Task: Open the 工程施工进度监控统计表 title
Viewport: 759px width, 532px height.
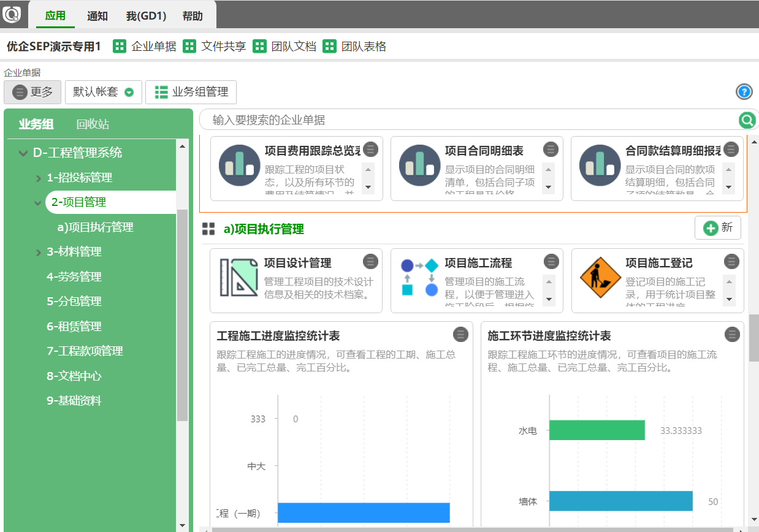Action: (278, 336)
